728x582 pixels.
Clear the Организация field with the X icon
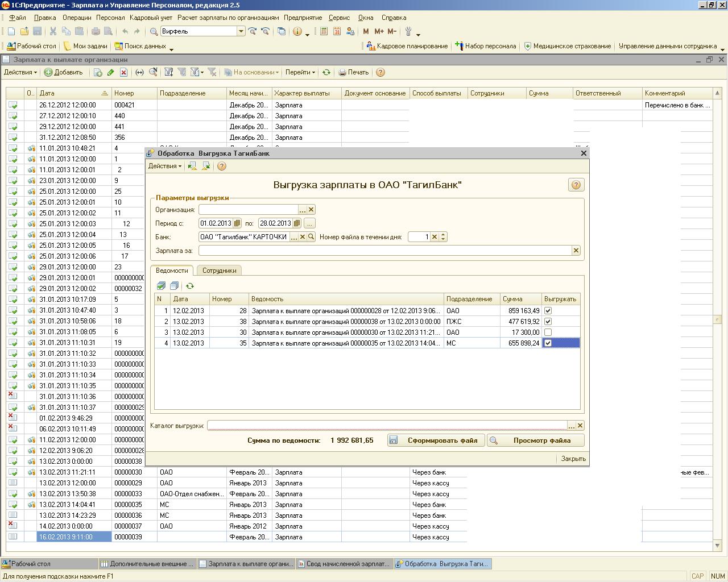pos(311,210)
